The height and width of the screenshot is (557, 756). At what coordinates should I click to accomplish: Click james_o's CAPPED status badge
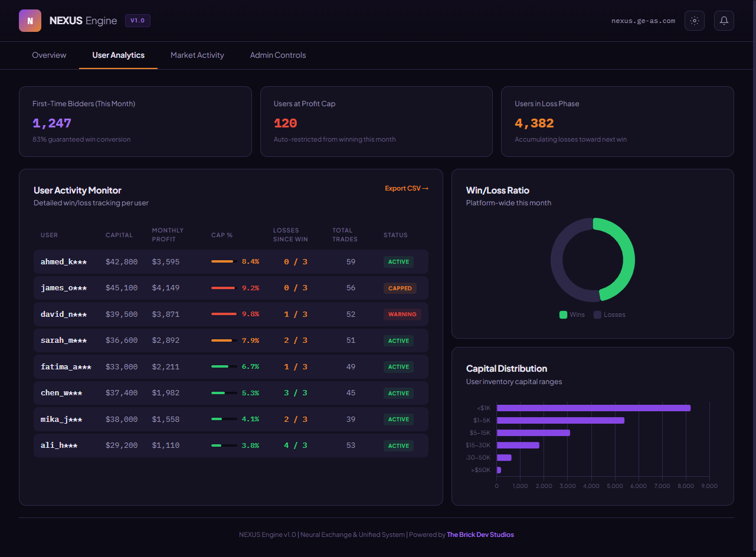pos(400,288)
